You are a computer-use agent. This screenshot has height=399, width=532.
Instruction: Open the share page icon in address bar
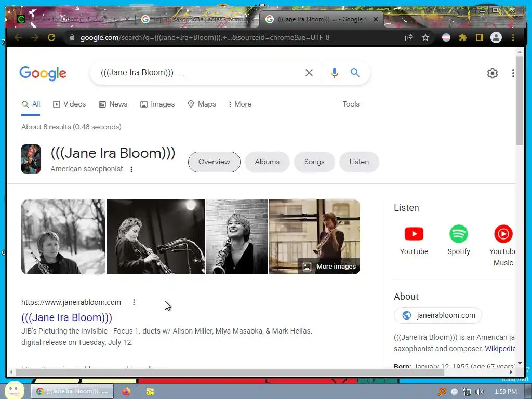[x=409, y=37]
